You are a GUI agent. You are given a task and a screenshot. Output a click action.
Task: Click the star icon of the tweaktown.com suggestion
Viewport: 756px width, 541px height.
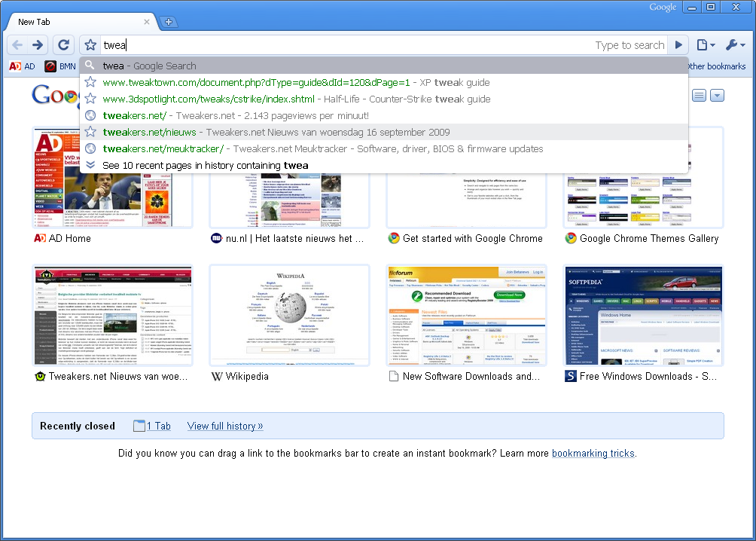click(90, 82)
